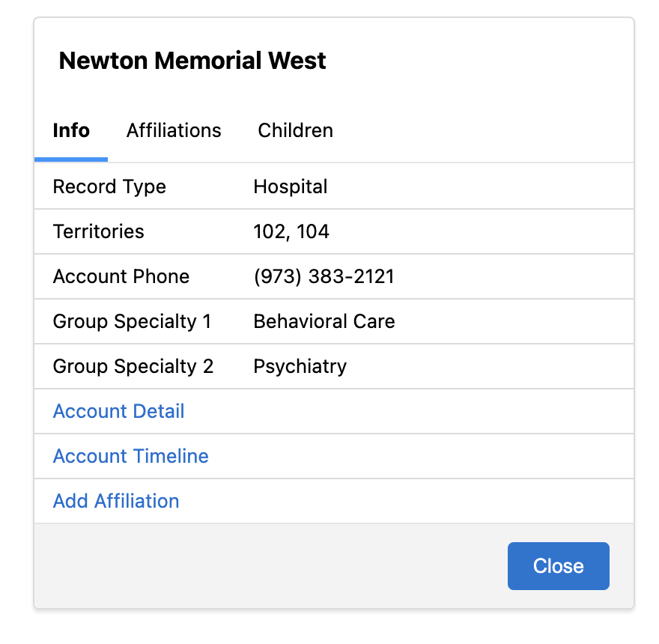Select the territories value 102, 104

pos(291,231)
